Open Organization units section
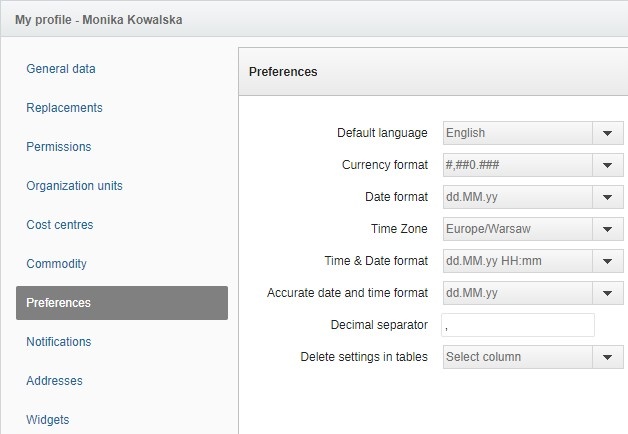The height and width of the screenshot is (434, 628). click(74, 186)
